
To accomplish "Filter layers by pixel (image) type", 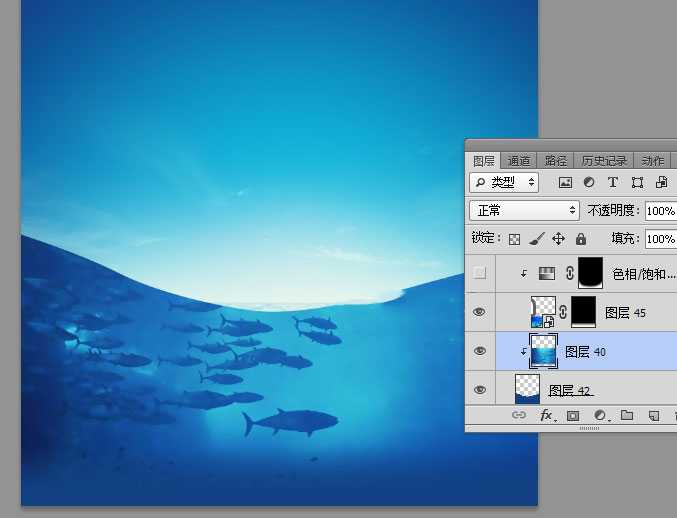I will [565, 183].
